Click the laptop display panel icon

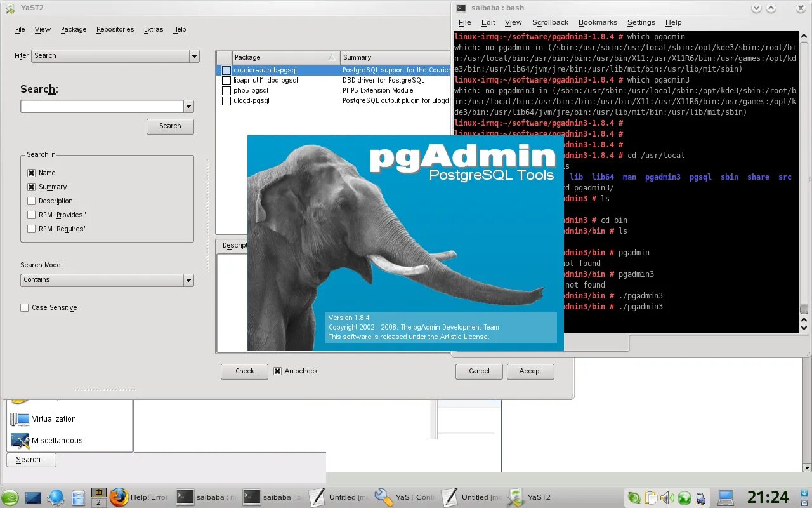pyautogui.click(x=726, y=497)
